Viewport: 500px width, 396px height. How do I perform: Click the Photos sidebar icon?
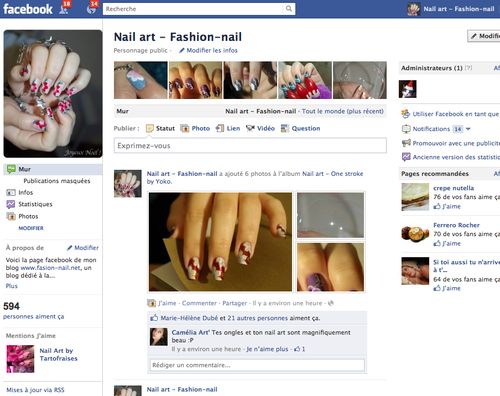[x=11, y=217]
